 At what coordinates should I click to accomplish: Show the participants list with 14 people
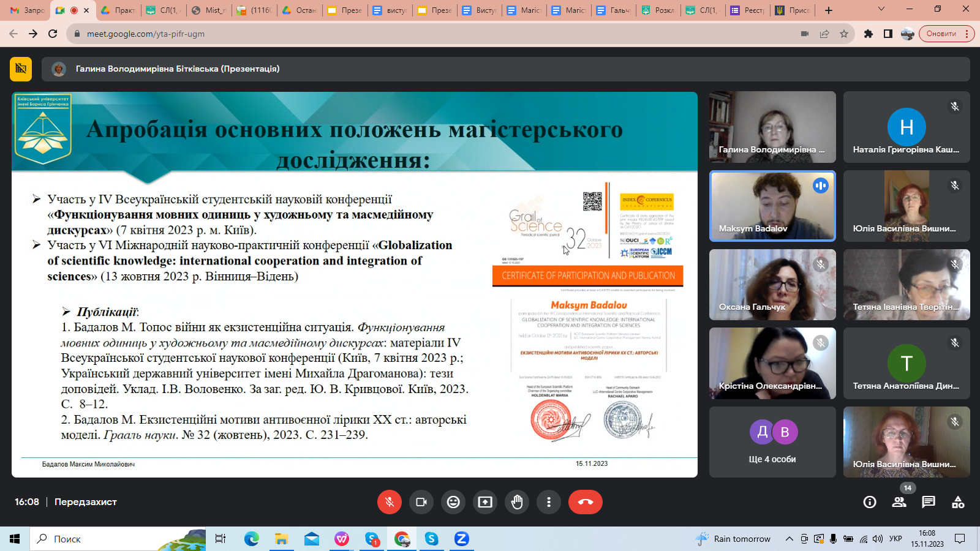pos(899,502)
